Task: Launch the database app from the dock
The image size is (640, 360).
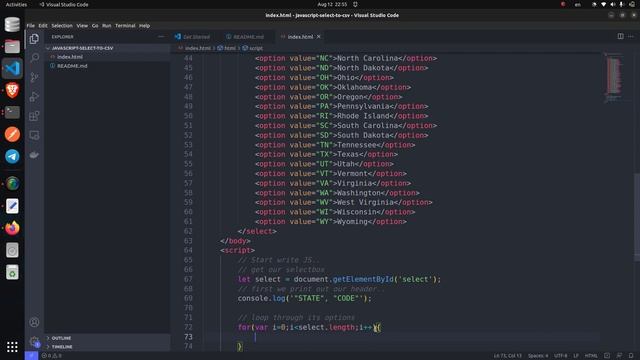Action: point(12,24)
